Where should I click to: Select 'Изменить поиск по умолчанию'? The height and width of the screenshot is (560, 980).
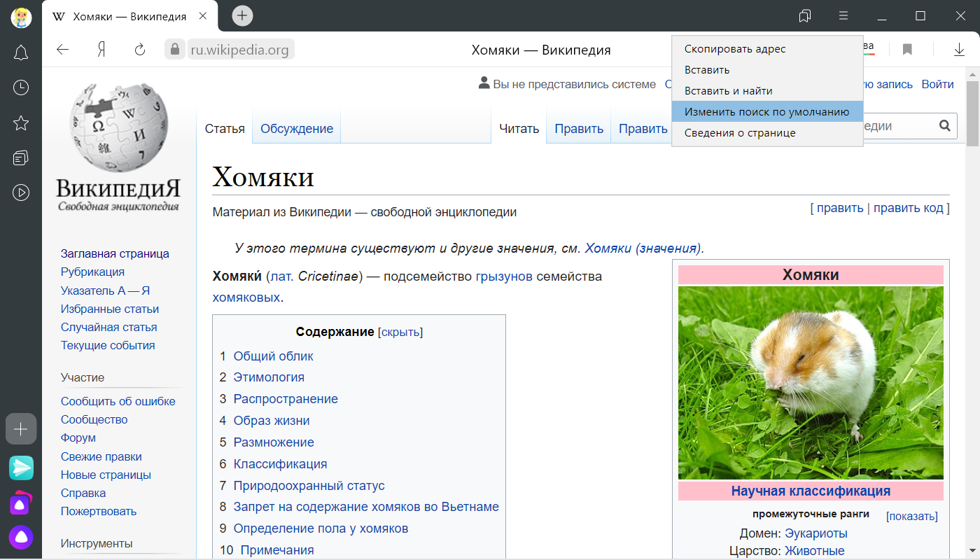coord(767,111)
